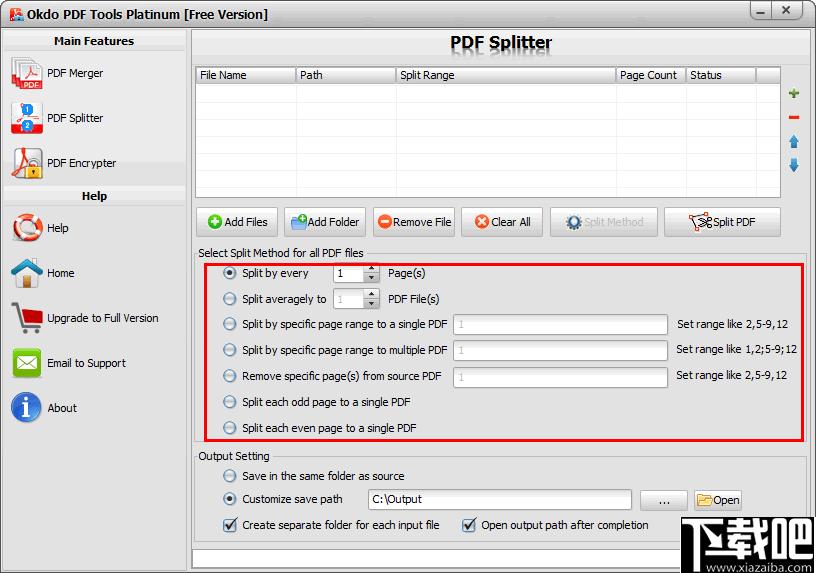Move file down with blue arrow
816x573 pixels.
pyautogui.click(x=794, y=166)
